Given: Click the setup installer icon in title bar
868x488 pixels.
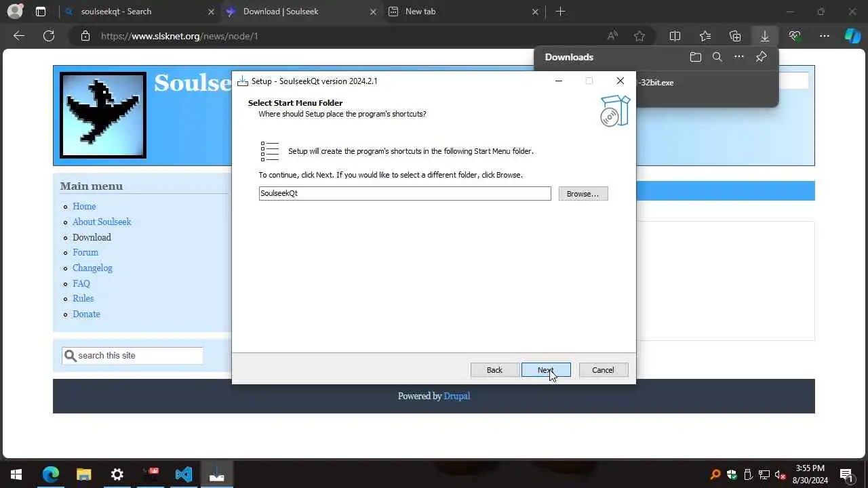Looking at the screenshot, I should [x=243, y=81].
